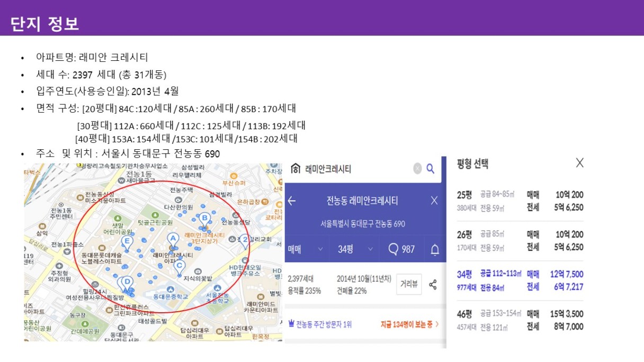The width and height of the screenshot is (644, 362).
Task: Expand the 지금 134명이 보는 중 link
Action: pos(409,324)
